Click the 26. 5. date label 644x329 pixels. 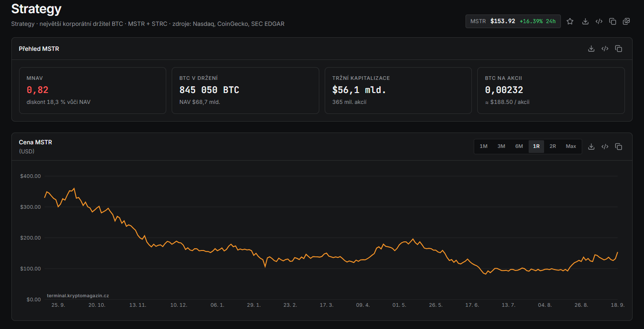436,305
